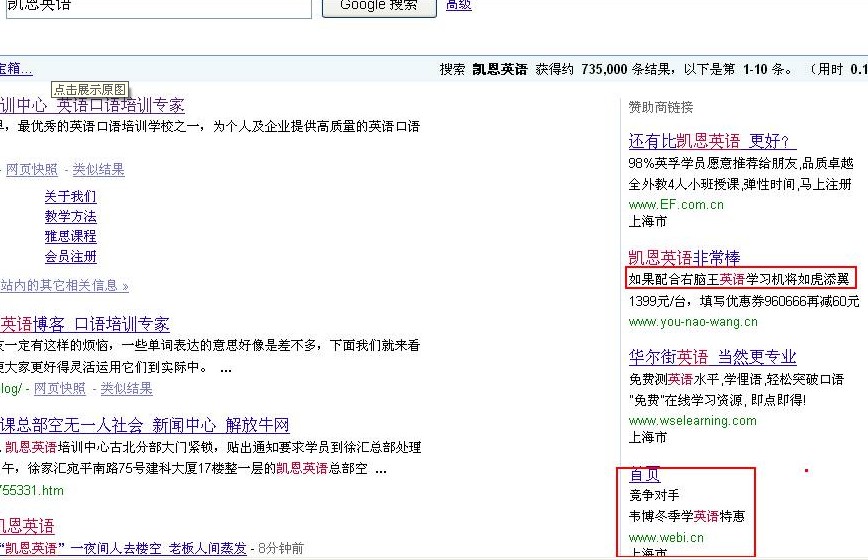
Task: Click text 韦博冬季学英语特惠
Action: (686, 516)
